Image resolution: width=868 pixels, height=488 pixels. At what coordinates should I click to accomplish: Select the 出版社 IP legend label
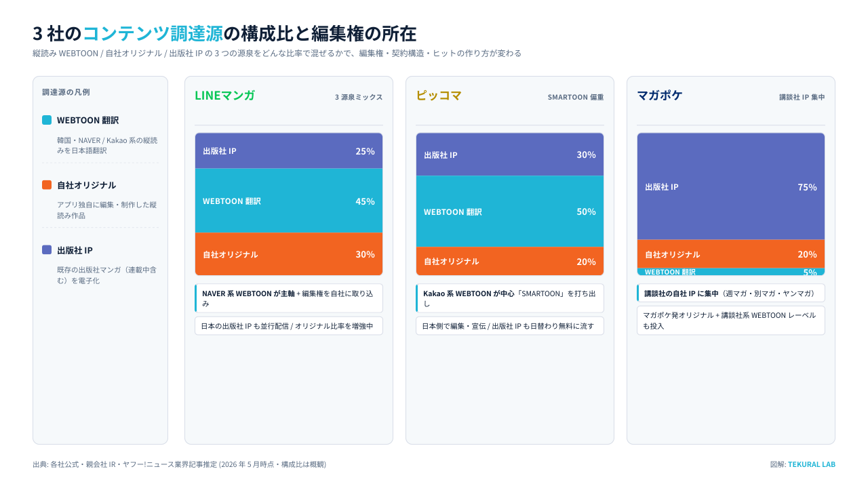[x=75, y=250]
